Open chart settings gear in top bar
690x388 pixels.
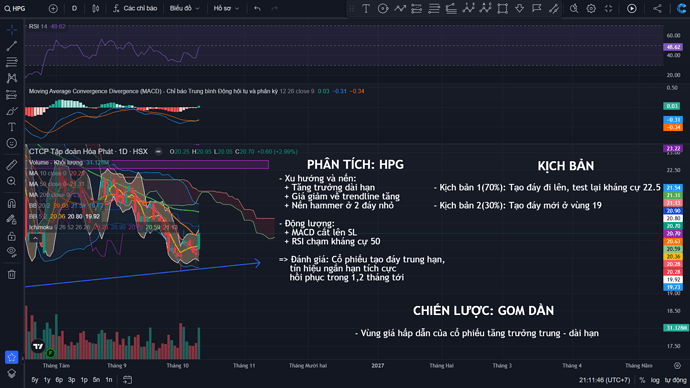click(x=591, y=8)
